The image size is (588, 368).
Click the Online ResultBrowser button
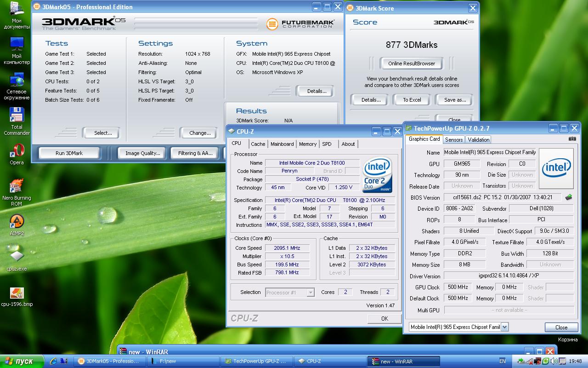[411, 63]
